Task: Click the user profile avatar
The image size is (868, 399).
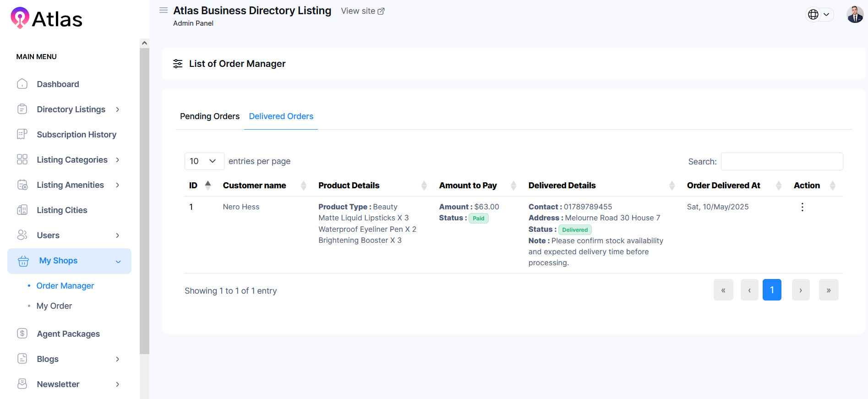Action: (x=855, y=15)
